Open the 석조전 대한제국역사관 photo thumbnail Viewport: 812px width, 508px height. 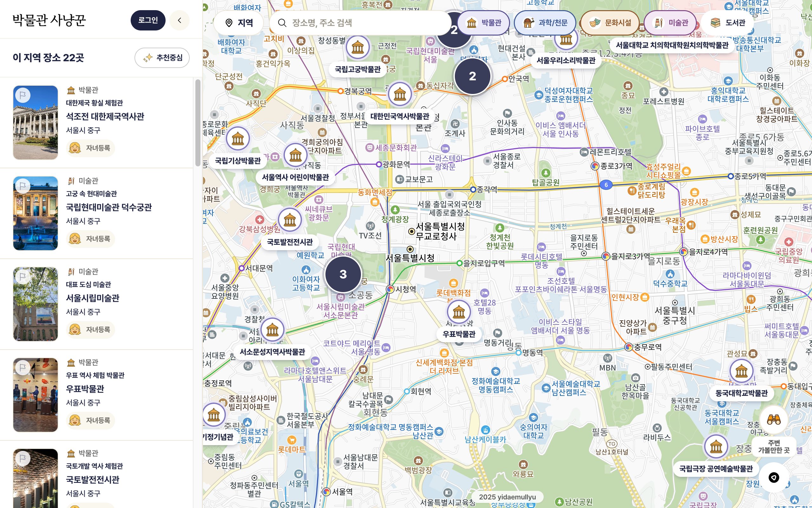click(36, 123)
